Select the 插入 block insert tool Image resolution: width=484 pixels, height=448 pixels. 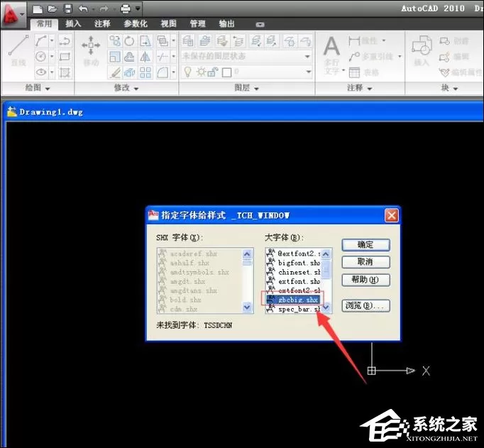click(422, 50)
